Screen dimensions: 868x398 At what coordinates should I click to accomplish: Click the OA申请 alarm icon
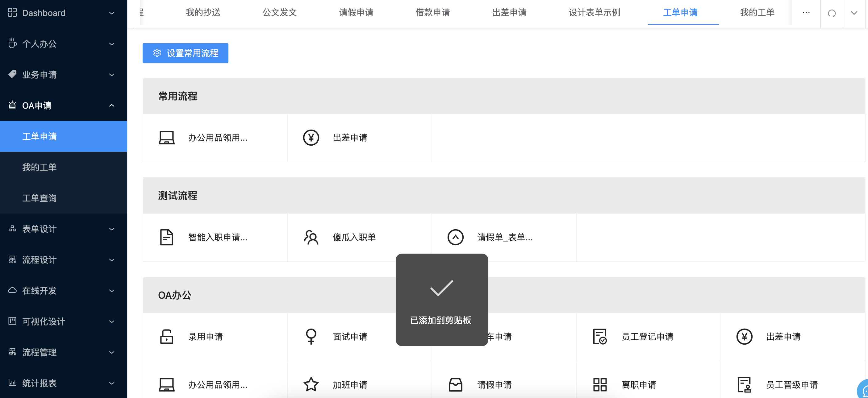[x=12, y=106]
